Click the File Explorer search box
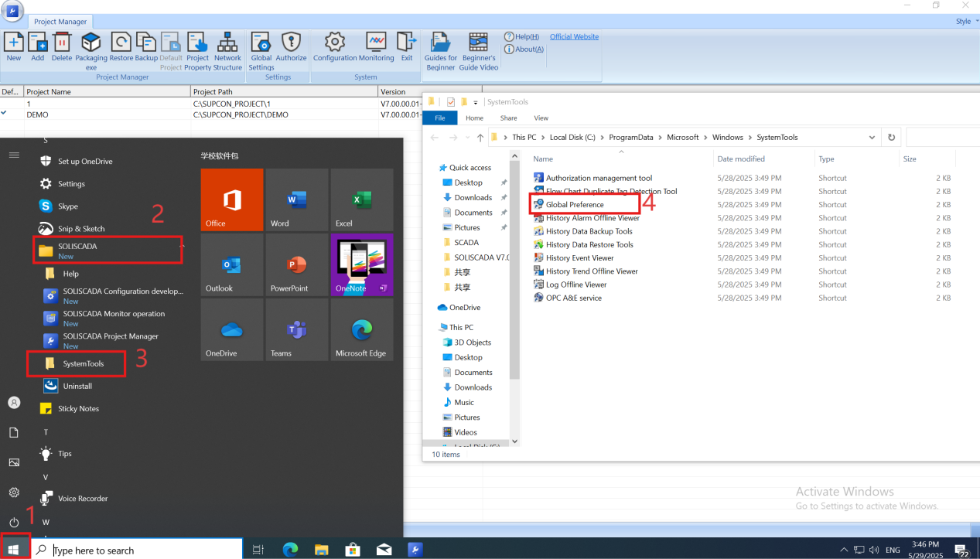Viewport: 980px width, 559px height. (943, 138)
